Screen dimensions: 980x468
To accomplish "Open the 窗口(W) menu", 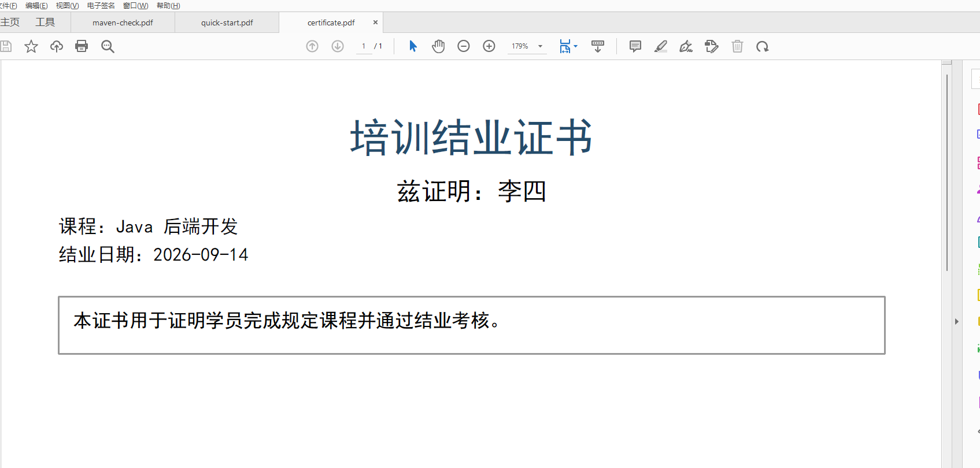I will (135, 6).
